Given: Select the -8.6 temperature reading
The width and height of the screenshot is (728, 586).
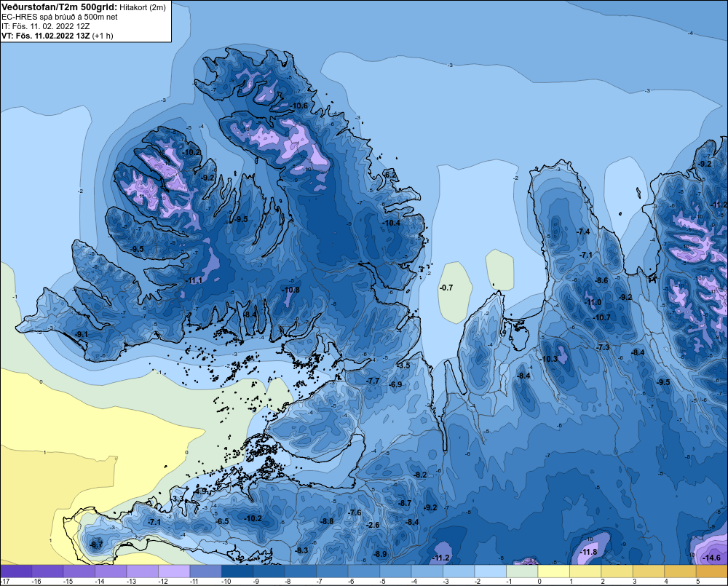Looking at the screenshot, I should (x=601, y=280).
